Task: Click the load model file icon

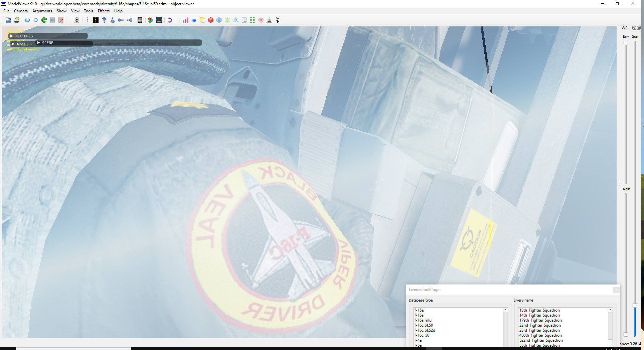Action: 8,20
